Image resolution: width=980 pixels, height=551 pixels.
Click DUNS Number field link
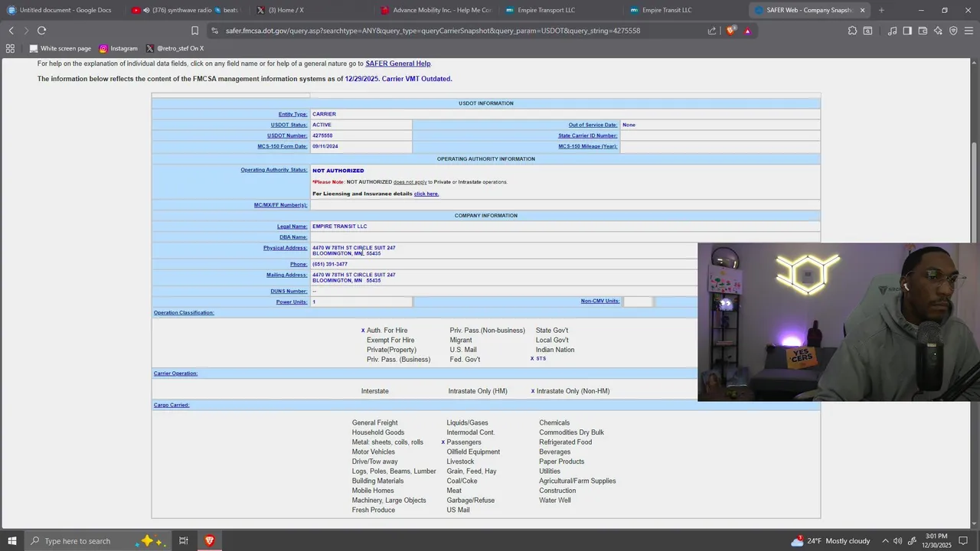coord(289,292)
